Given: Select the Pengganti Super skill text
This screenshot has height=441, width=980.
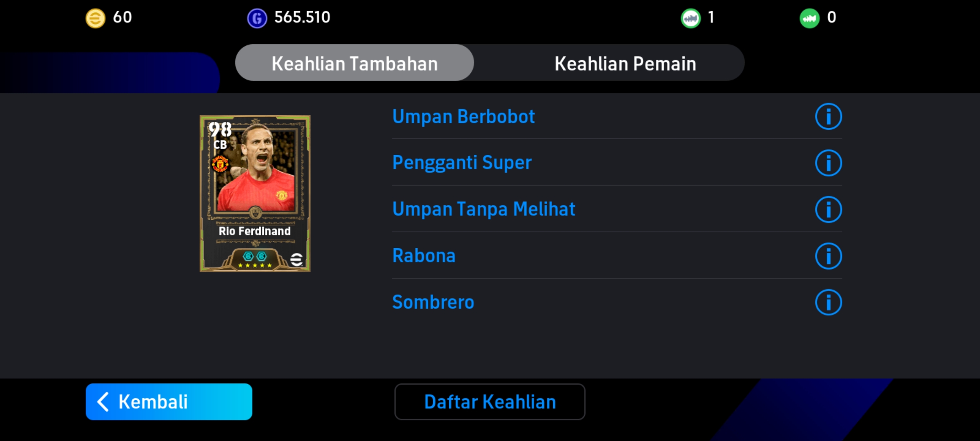Looking at the screenshot, I should (462, 163).
